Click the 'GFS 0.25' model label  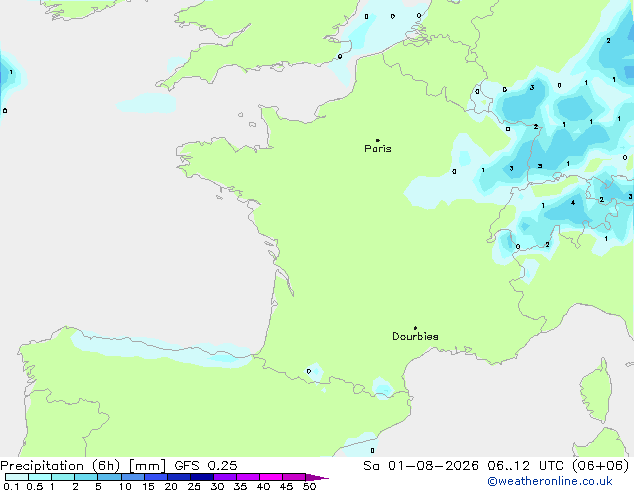(x=206, y=466)
